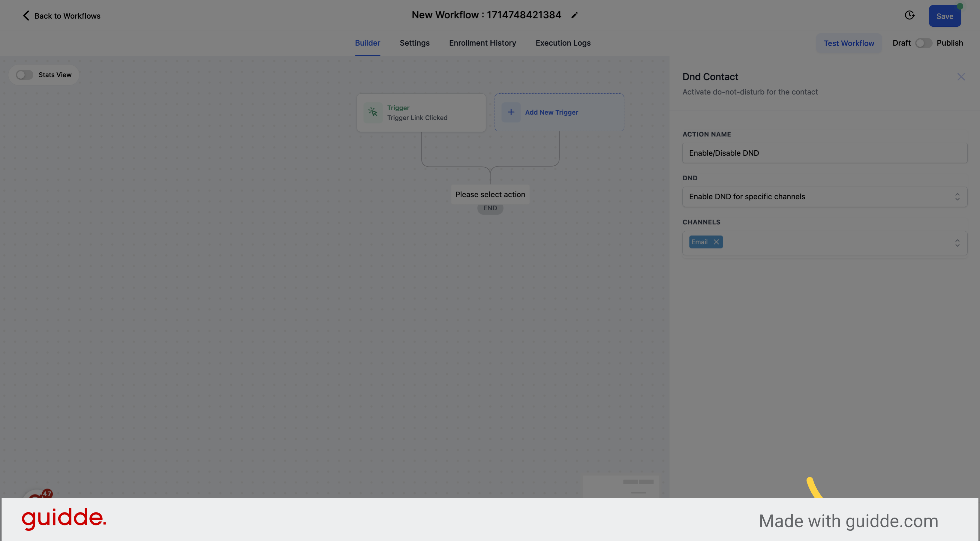
Task: Enable the Publish workflow toggle
Action: coord(924,43)
